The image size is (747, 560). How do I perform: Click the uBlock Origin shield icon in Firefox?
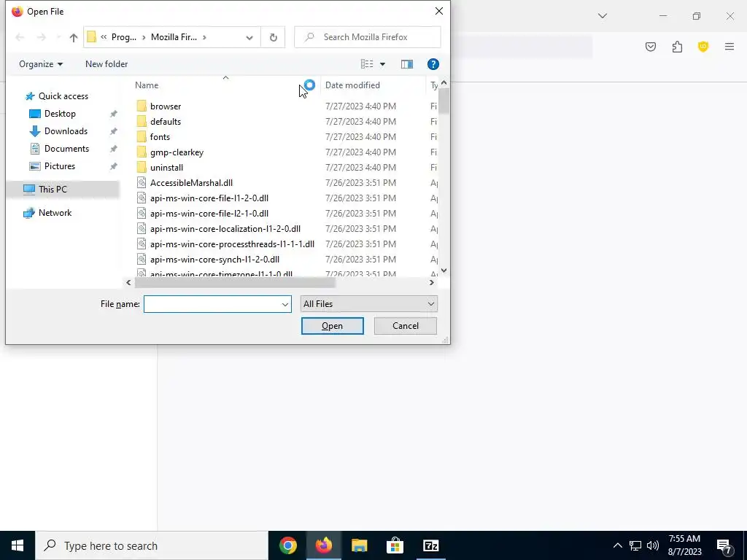click(703, 47)
